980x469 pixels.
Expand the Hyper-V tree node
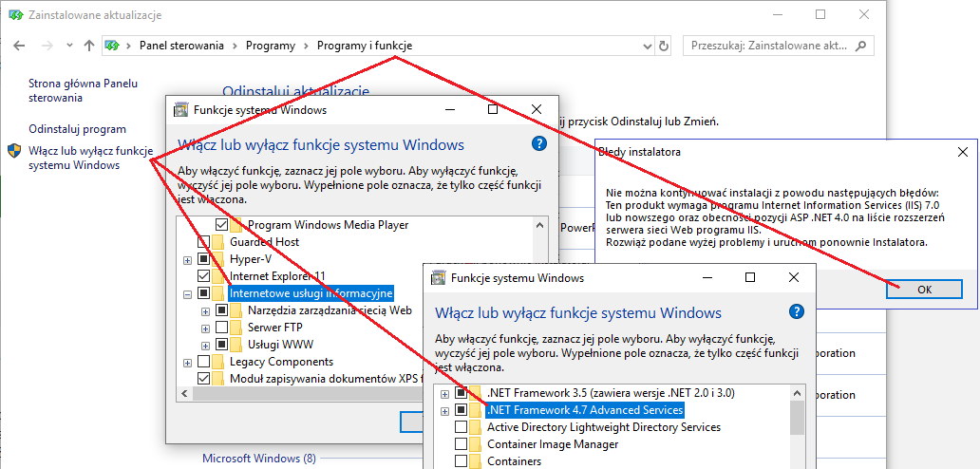[187, 259]
